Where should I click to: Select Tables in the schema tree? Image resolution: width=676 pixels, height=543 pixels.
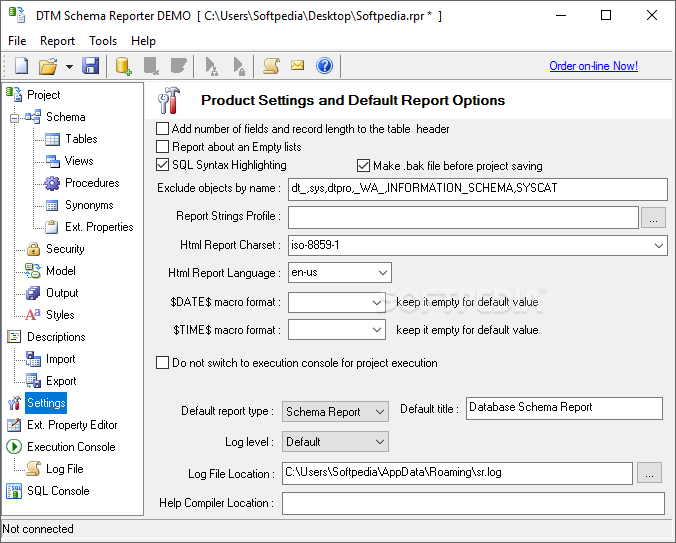click(81, 139)
